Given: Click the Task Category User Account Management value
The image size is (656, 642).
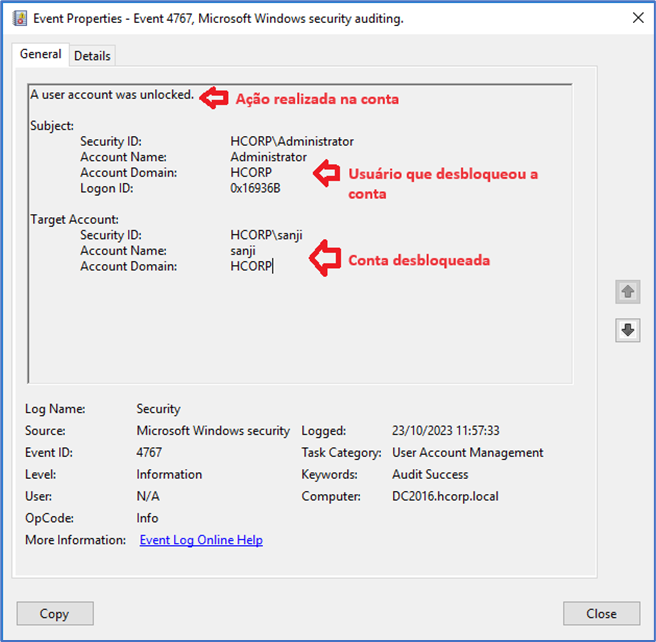Looking at the screenshot, I should 467,453.
